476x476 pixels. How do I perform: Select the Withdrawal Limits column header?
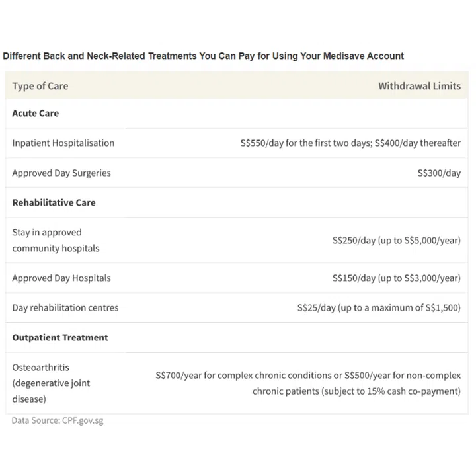(419, 86)
